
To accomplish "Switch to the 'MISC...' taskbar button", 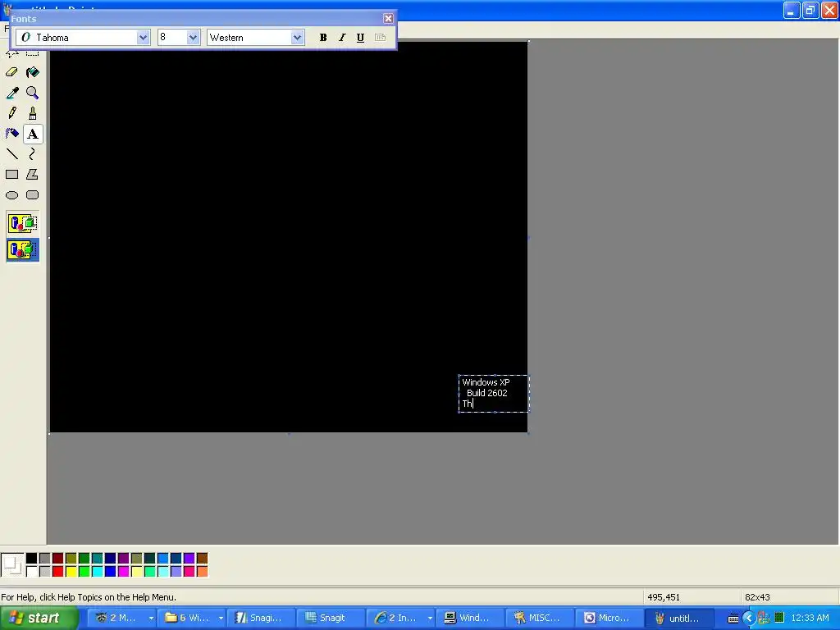I will (x=539, y=619).
